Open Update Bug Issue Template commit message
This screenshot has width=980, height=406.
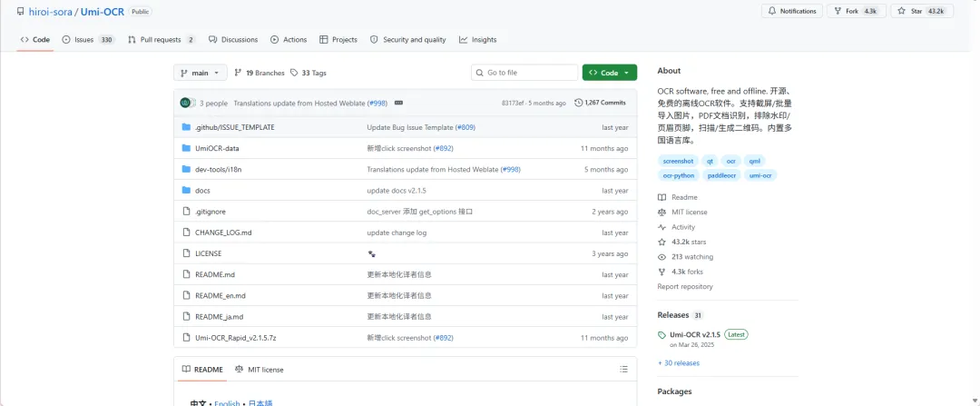[410, 127]
